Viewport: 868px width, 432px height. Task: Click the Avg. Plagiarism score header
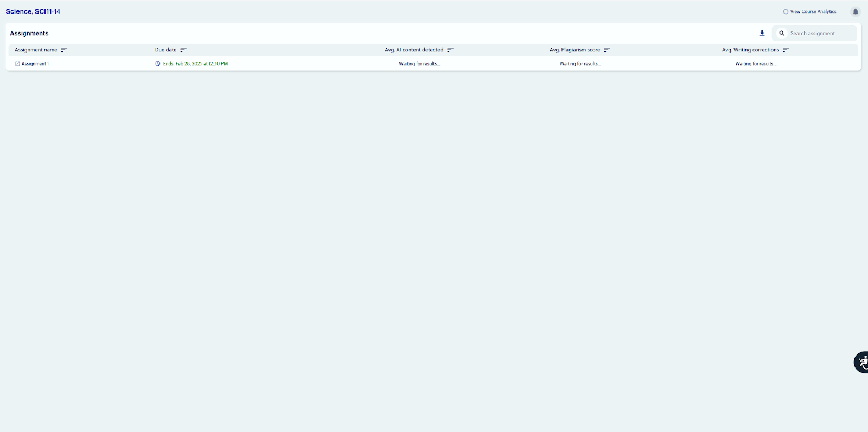click(x=575, y=50)
